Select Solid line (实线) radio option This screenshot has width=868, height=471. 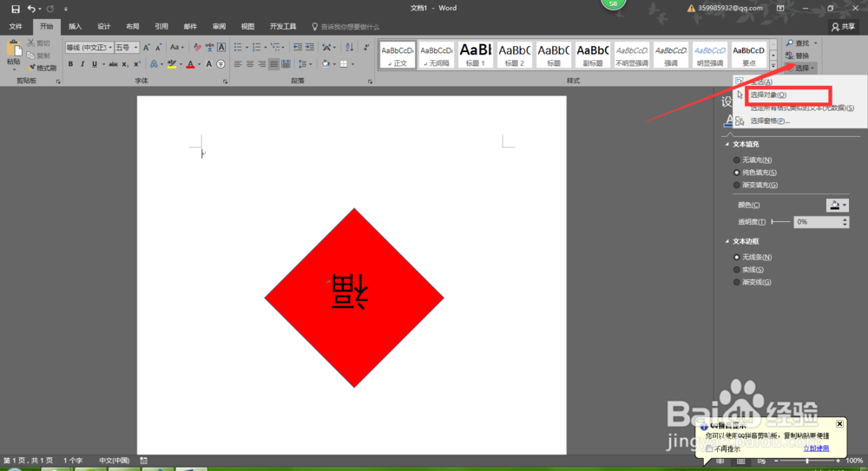736,270
